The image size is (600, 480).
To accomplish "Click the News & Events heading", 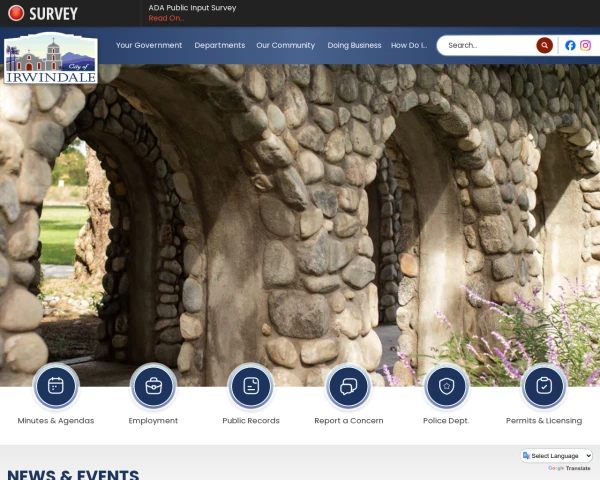I will (x=73, y=475).
